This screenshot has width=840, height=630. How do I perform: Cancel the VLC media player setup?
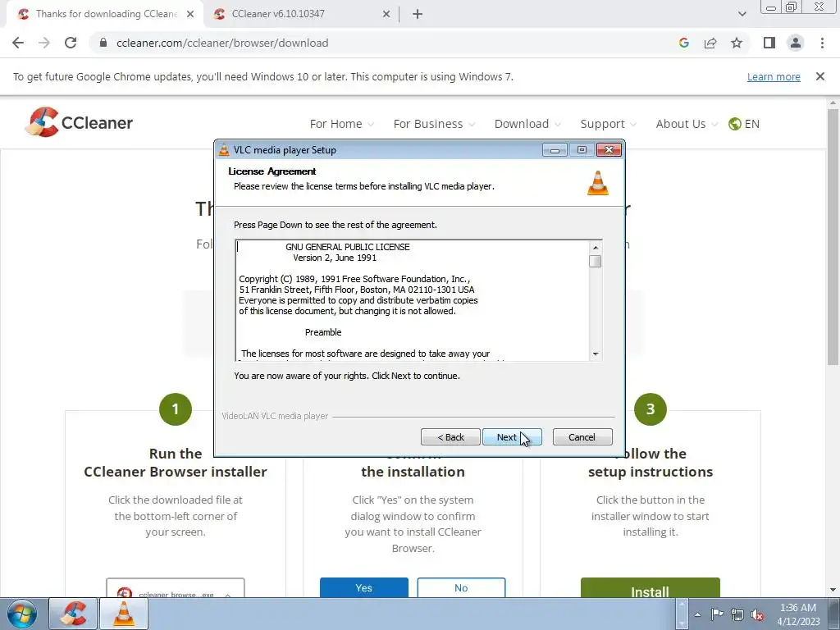pos(582,437)
